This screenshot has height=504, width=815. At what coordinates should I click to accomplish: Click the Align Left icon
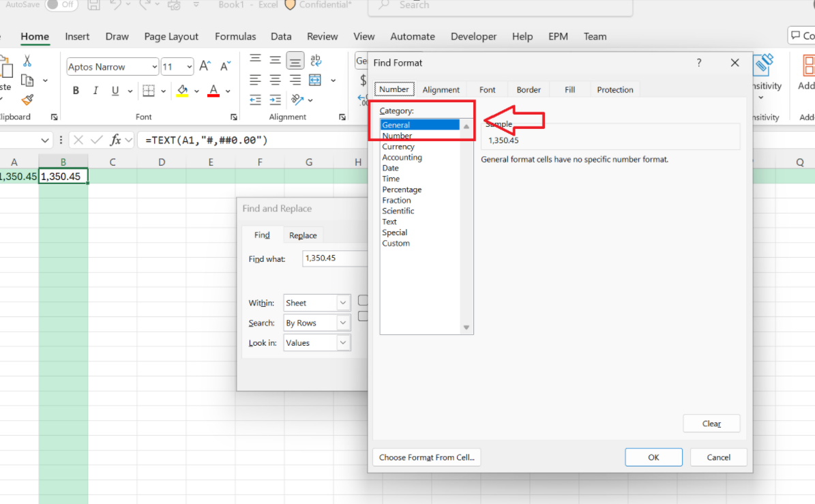(x=255, y=80)
